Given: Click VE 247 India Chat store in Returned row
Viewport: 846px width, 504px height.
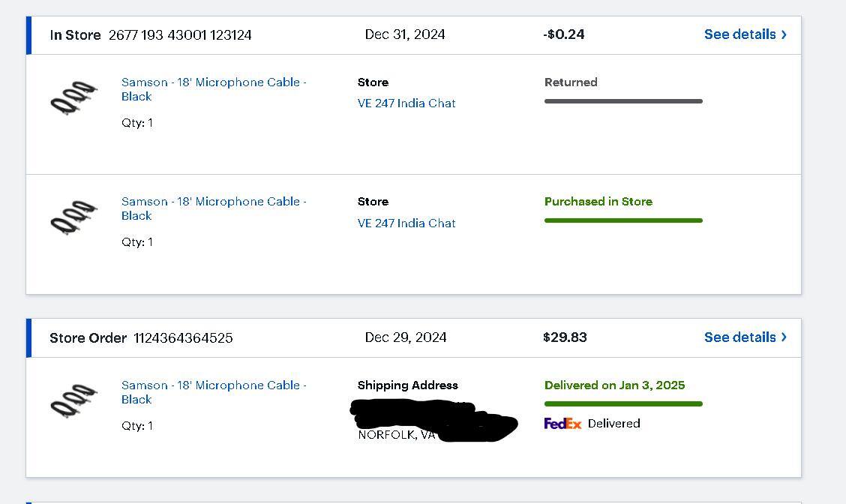Looking at the screenshot, I should [x=406, y=103].
